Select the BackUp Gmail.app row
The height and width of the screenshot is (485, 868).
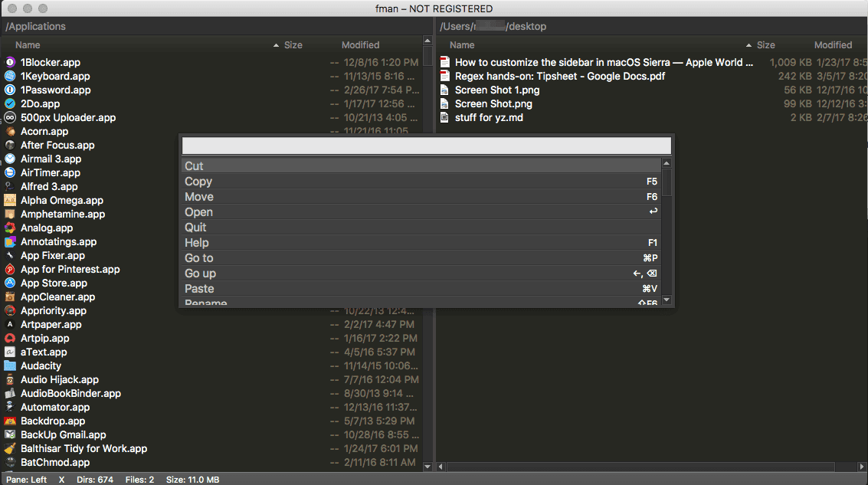pos(212,434)
